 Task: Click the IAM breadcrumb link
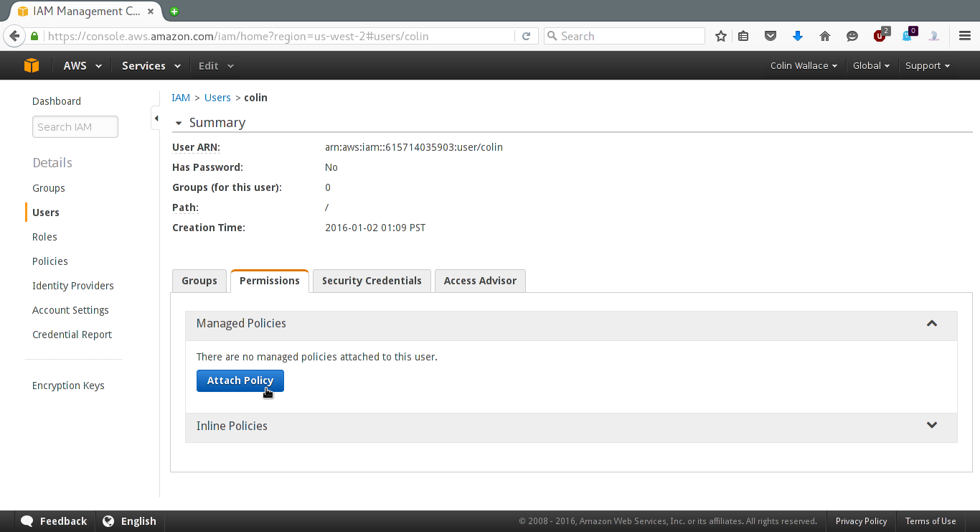181,98
